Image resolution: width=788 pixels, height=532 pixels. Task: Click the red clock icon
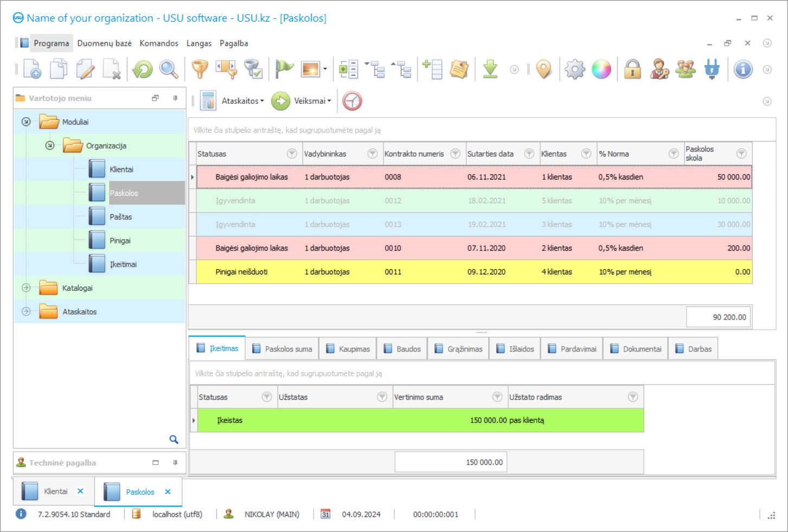tap(352, 101)
